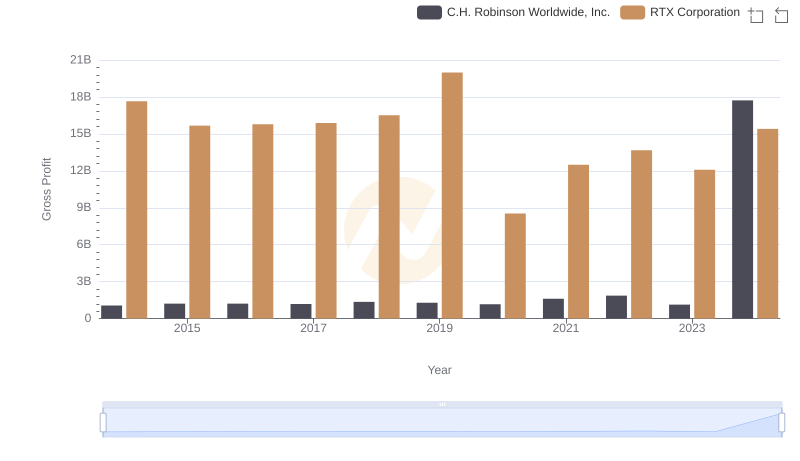Click the RTX bar for 2021

[x=579, y=242]
